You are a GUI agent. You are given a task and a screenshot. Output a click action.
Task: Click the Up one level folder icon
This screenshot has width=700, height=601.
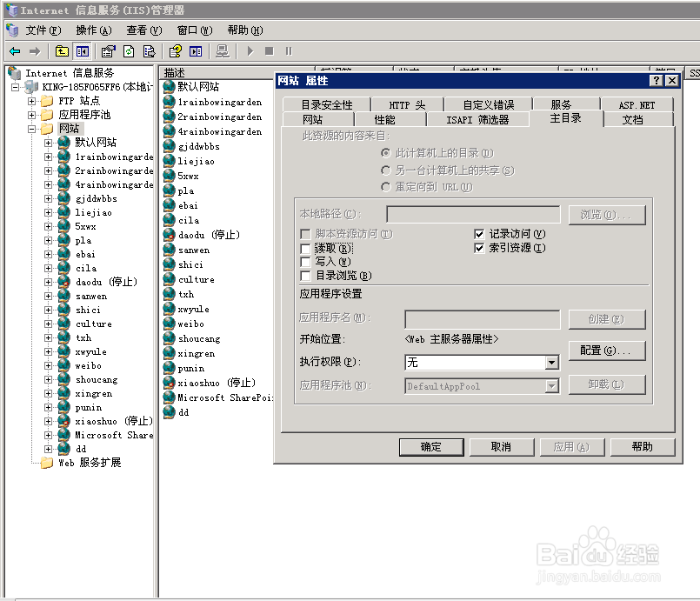point(62,51)
